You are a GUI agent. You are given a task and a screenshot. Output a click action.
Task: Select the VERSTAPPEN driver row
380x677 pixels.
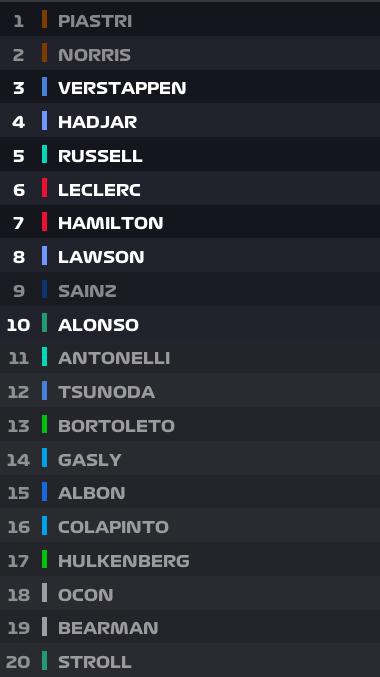click(x=190, y=87)
